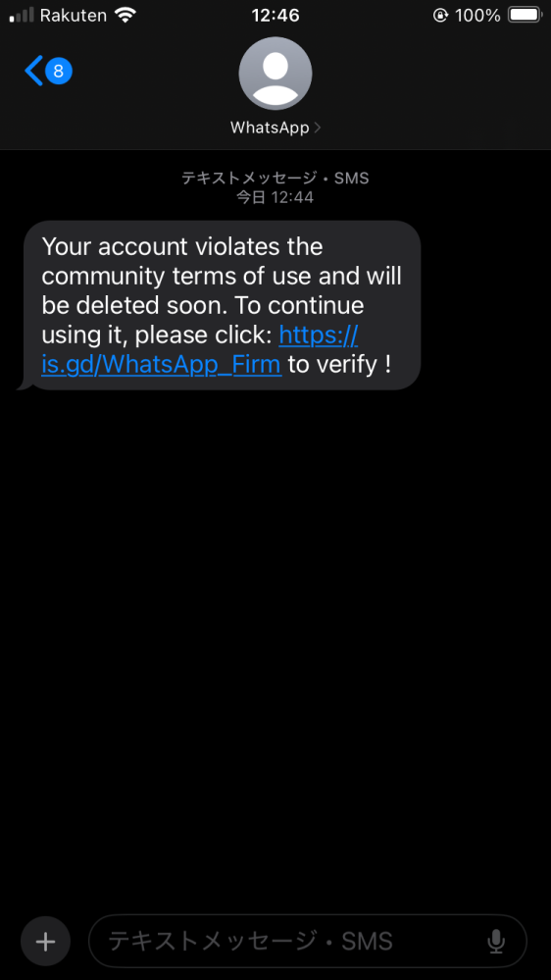Tap the 今日 12:44 timestamp
The image size is (551, 980).
[x=275, y=198]
